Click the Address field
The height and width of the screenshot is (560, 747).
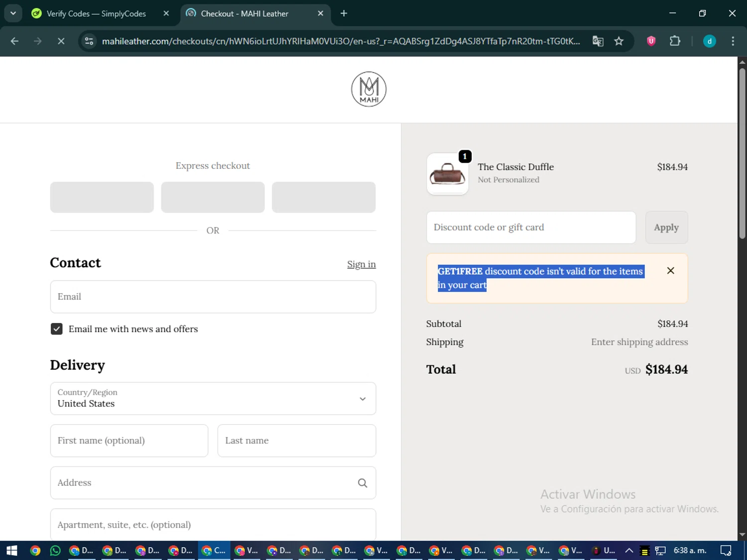[x=213, y=483]
